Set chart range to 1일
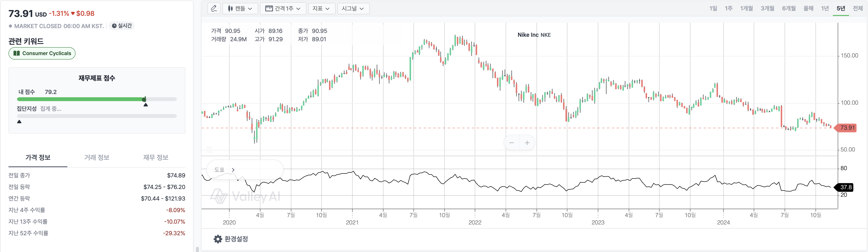The width and height of the screenshot is (868, 252). 713,8
